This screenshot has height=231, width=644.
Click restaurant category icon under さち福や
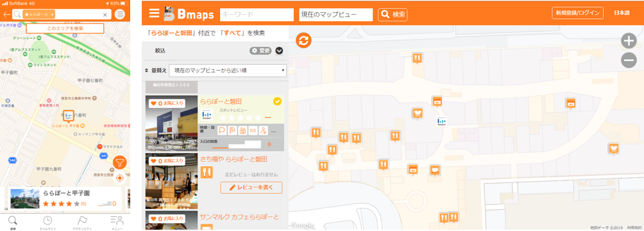click(206, 172)
